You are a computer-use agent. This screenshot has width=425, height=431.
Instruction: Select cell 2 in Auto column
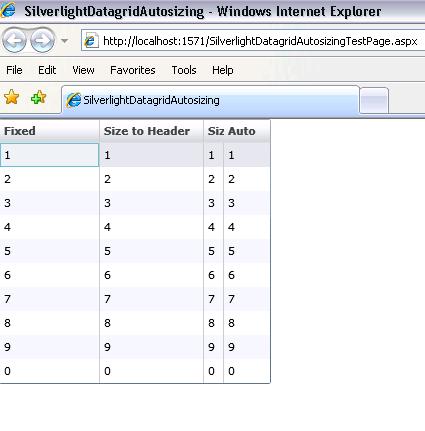[x=247, y=179]
